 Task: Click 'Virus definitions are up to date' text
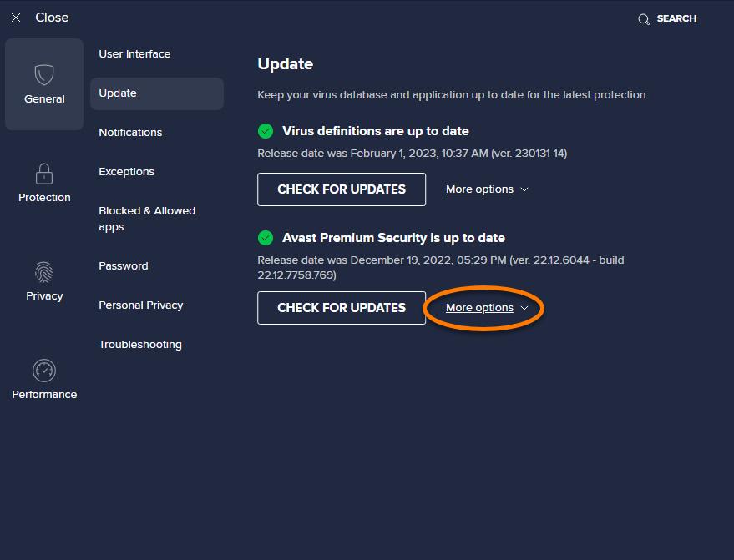pos(376,131)
